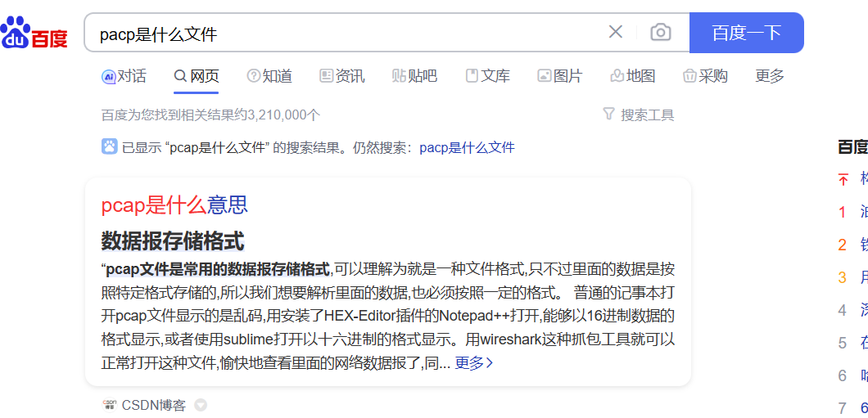Click the result count text 3,210,000个
Image resolution: width=868 pixels, height=418 pixels.
pos(284,115)
